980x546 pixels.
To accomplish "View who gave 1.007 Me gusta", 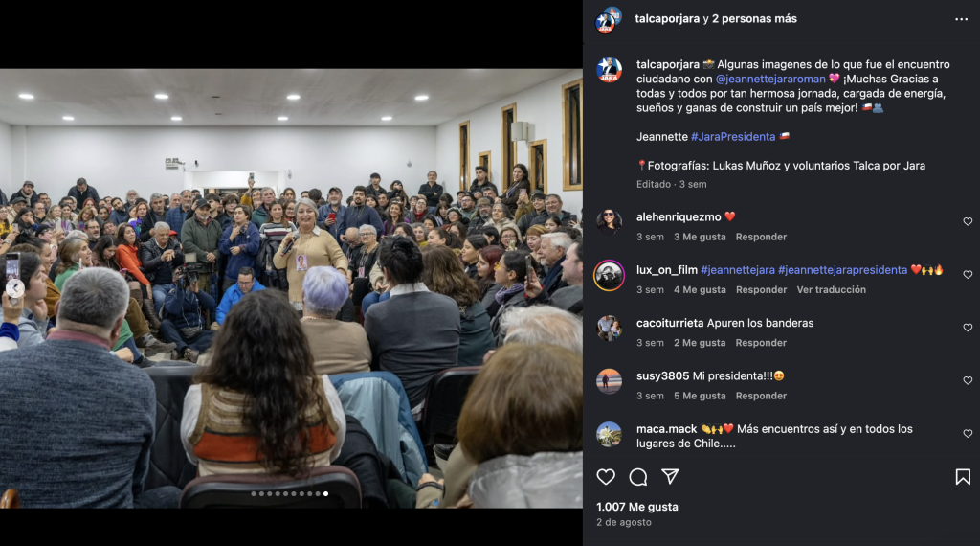I will [x=636, y=507].
